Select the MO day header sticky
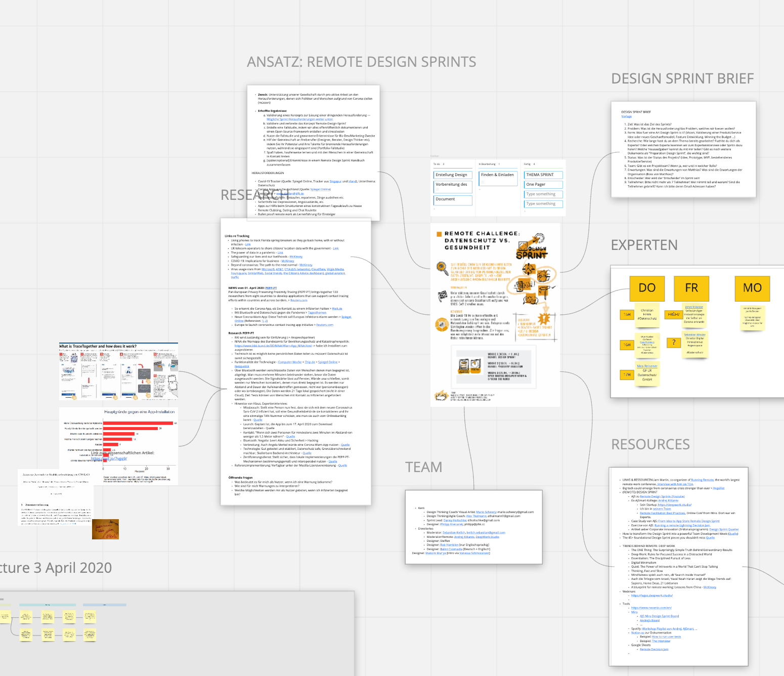Screen dimensions: 784x676 [x=752, y=287]
